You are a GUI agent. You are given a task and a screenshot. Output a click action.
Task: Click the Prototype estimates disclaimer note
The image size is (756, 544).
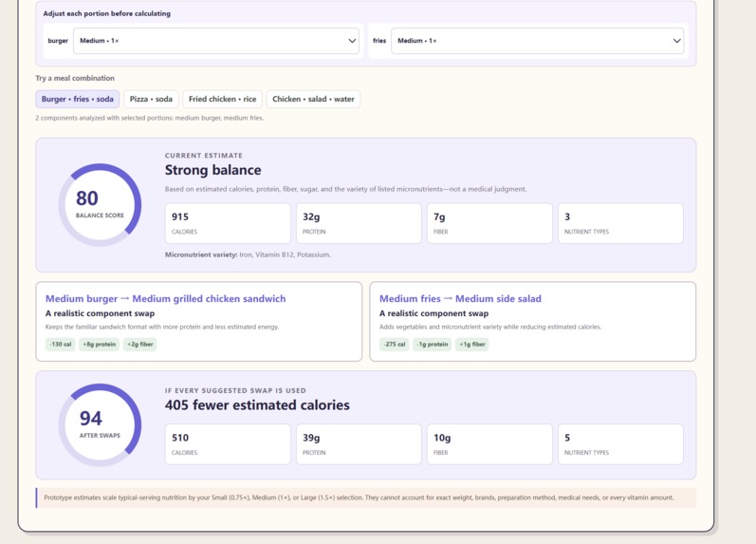coord(366,497)
